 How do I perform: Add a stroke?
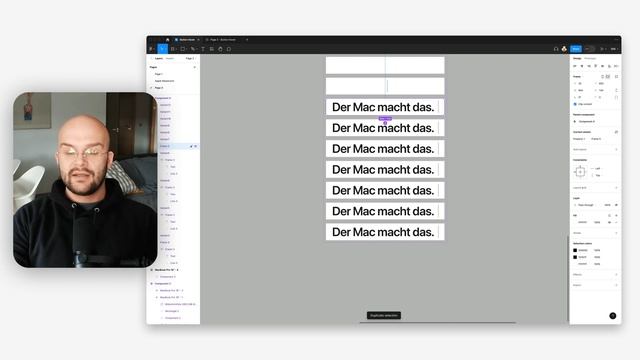(x=616, y=233)
